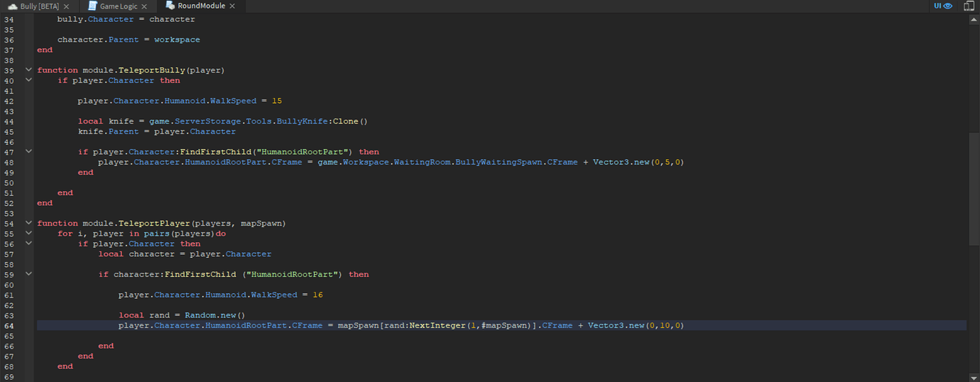Click the module script icon on RoundModule tab
Image resolution: width=980 pixels, height=382 pixels.
click(x=170, y=6)
